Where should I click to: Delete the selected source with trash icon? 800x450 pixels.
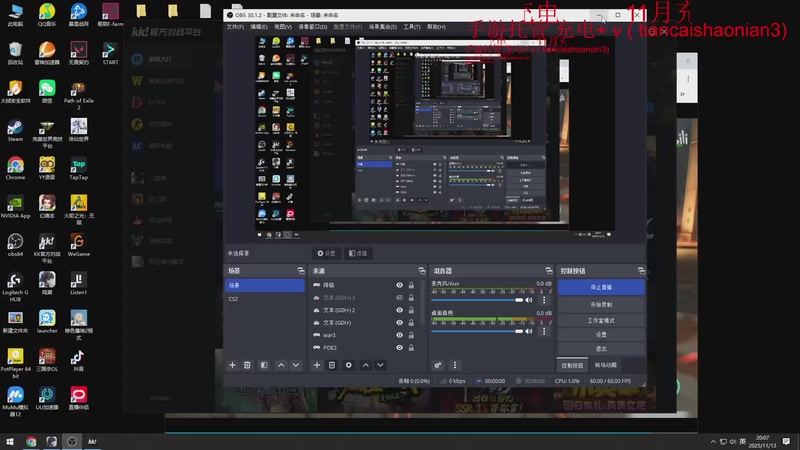pos(332,365)
